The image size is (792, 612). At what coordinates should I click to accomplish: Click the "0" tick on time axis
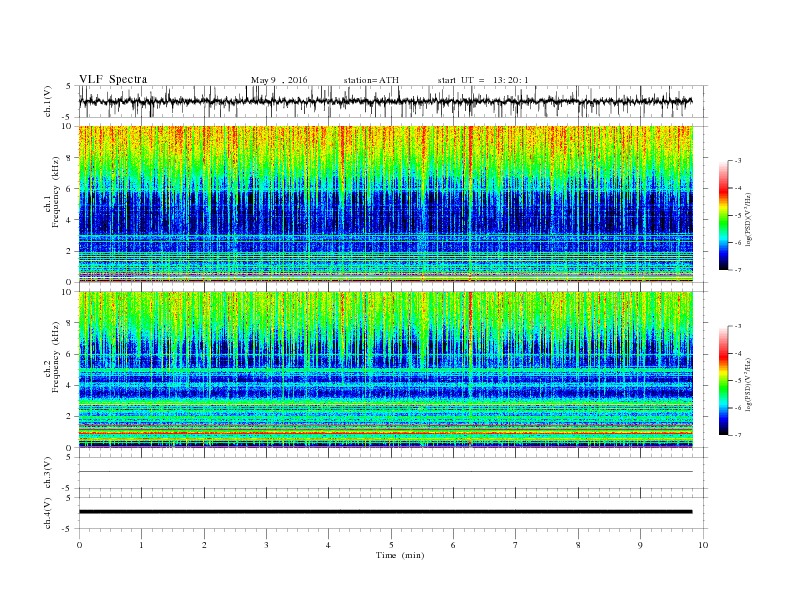tap(79, 545)
